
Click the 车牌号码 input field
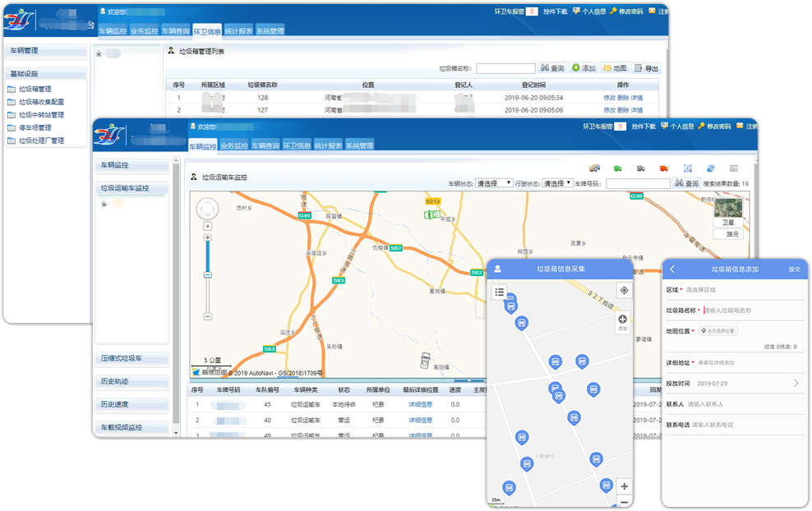point(638,183)
